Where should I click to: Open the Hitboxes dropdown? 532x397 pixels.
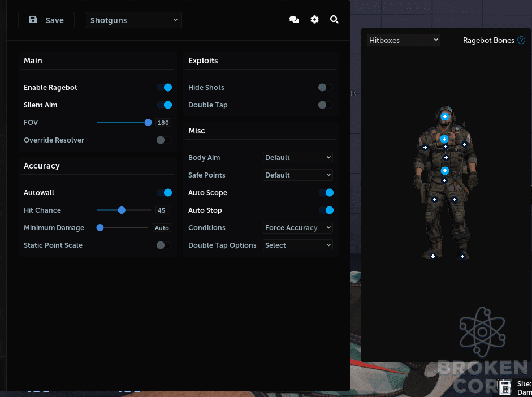404,40
